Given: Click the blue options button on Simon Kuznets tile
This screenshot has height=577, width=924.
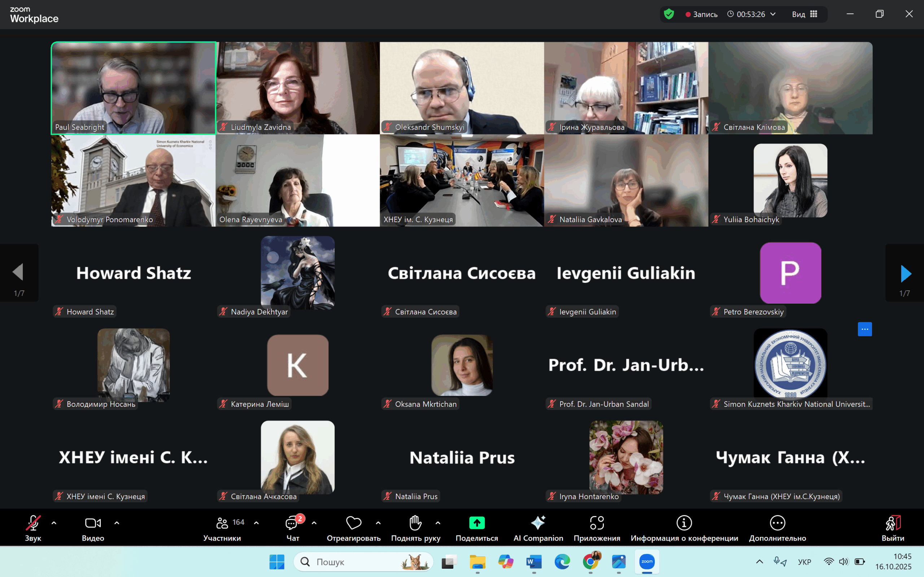Looking at the screenshot, I should (x=864, y=329).
